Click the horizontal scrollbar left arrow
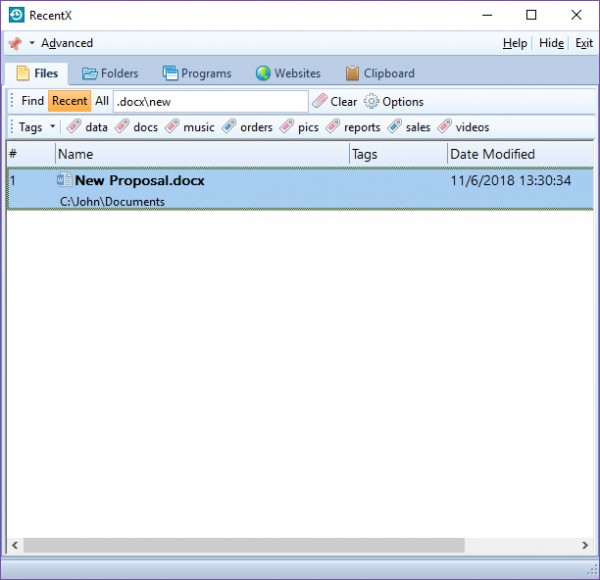 point(15,545)
